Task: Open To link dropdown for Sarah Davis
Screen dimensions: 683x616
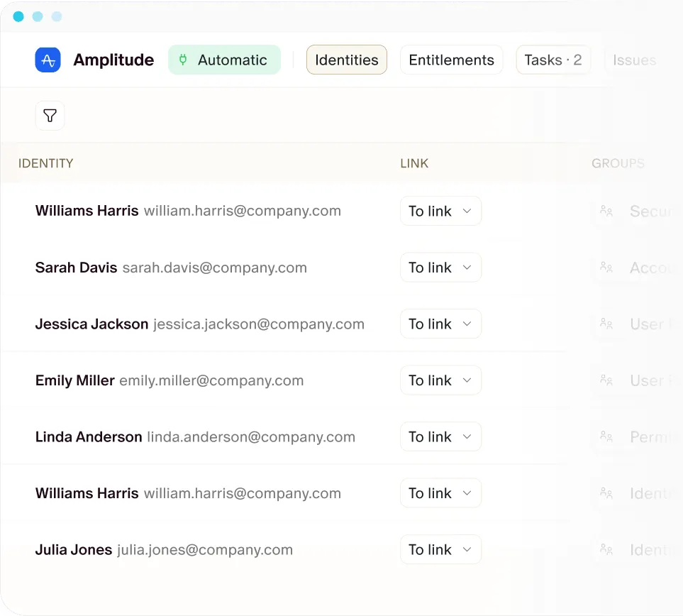Action: [x=441, y=268]
